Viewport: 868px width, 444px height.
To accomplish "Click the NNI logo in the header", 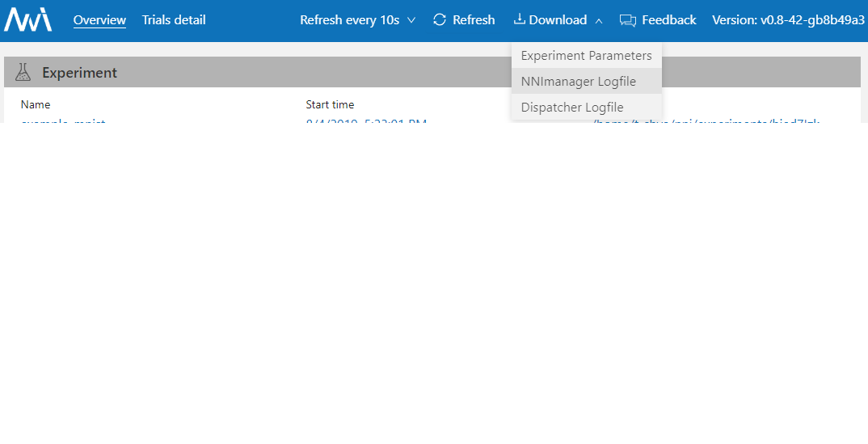I will coord(27,19).
